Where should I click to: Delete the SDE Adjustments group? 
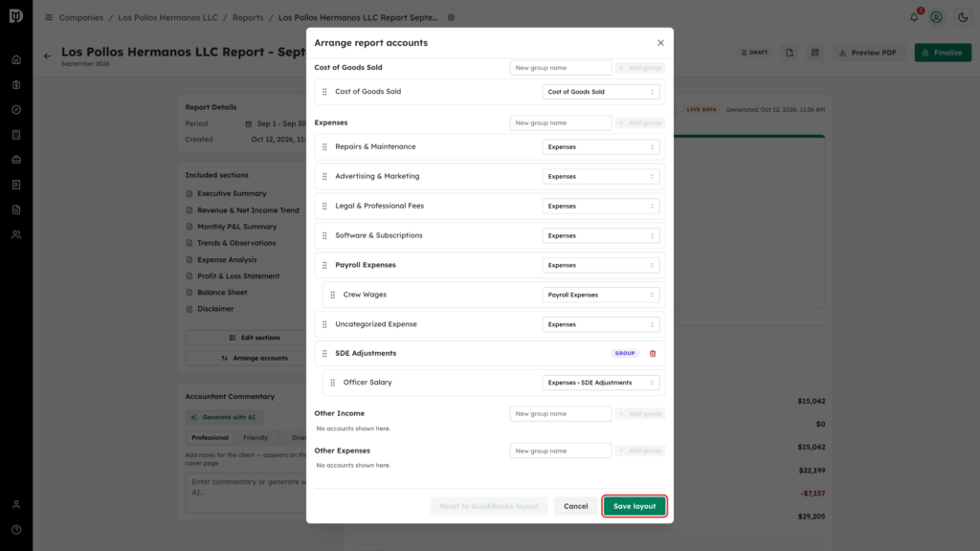point(653,354)
